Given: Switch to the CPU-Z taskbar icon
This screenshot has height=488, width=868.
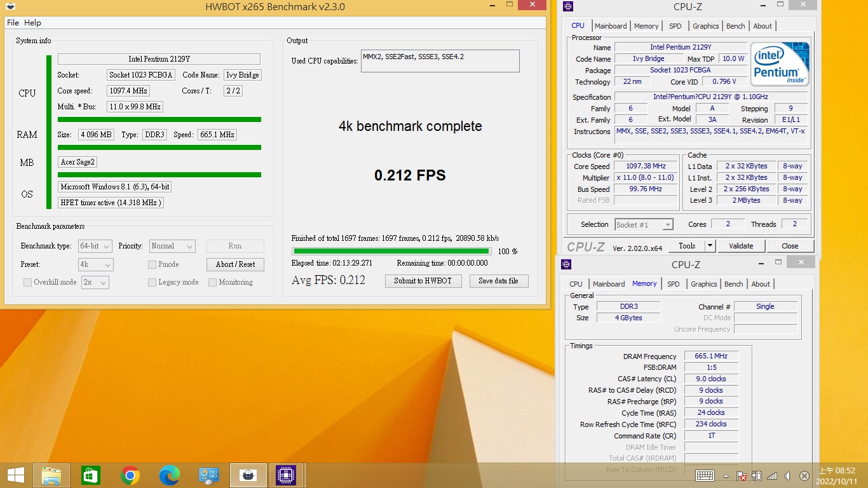Looking at the screenshot, I should pyautogui.click(x=287, y=475).
